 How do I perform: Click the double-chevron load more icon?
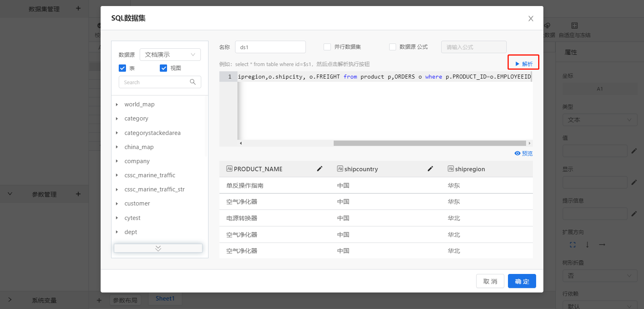coord(158,248)
